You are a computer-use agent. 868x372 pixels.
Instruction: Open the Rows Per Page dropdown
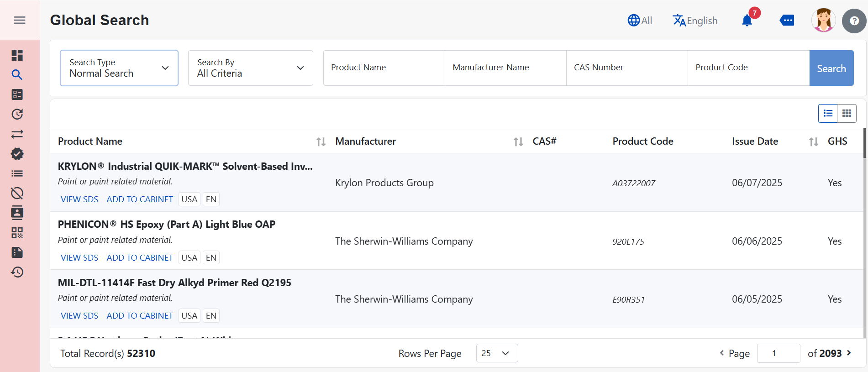click(x=496, y=353)
